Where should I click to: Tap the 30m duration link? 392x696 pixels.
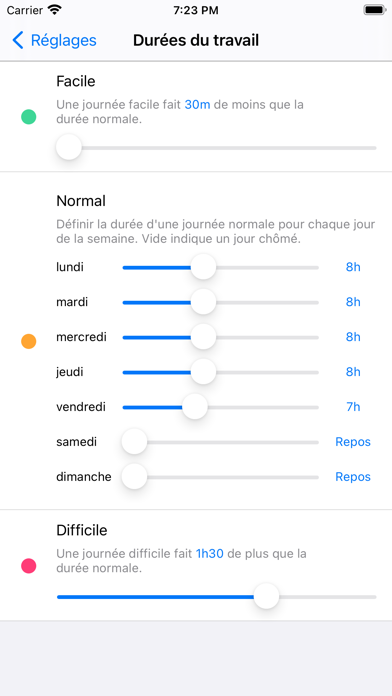pyautogui.click(x=197, y=105)
